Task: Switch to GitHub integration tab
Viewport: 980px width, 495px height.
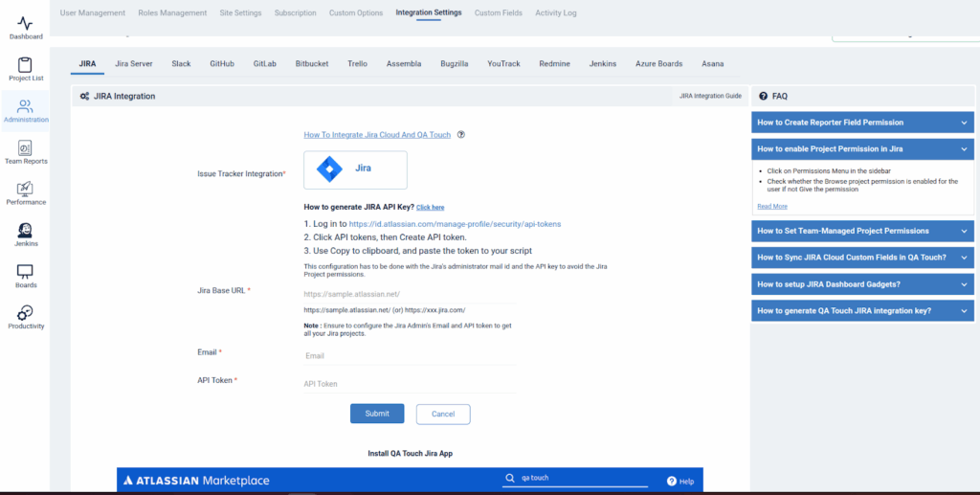Action: tap(222, 64)
